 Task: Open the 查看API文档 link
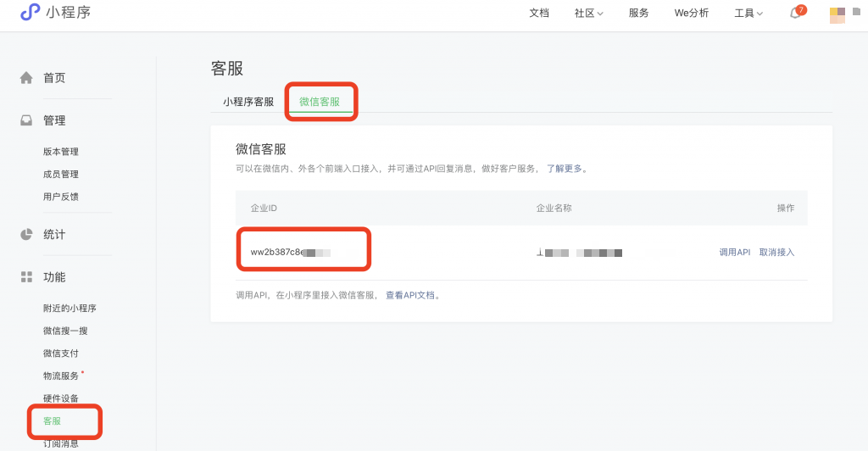pyautogui.click(x=410, y=296)
